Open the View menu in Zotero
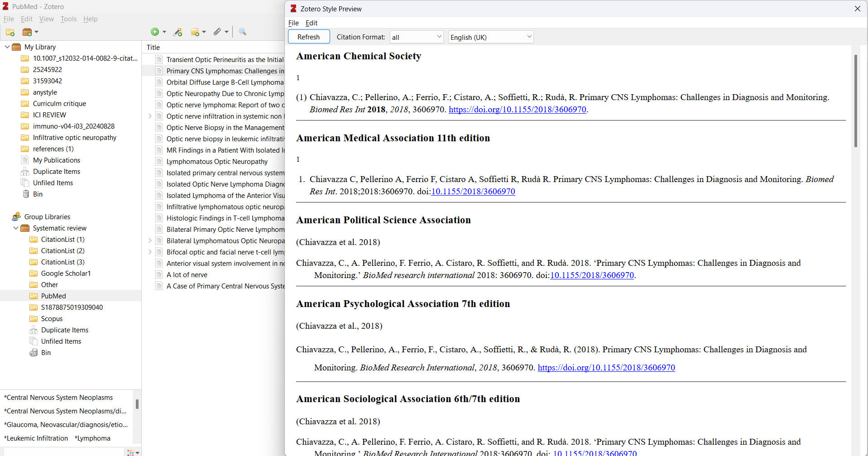This screenshot has width=868, height=456. [x=47, y=19]
